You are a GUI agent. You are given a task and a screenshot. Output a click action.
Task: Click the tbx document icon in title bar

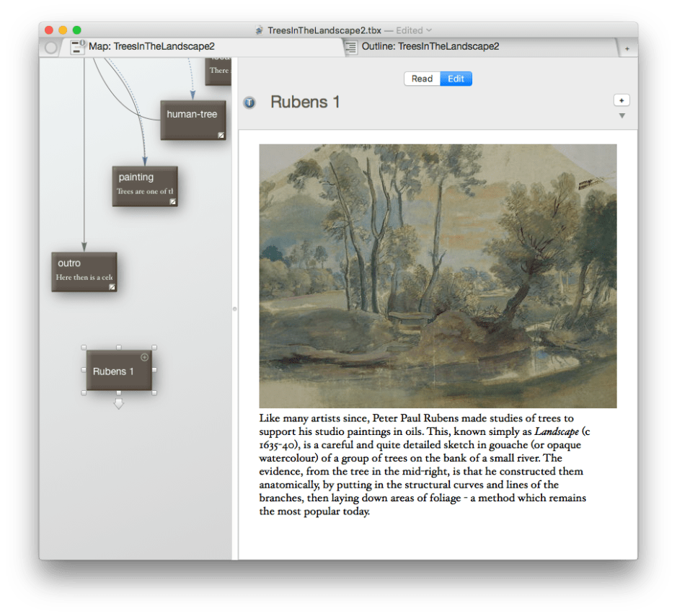(260, 30)
